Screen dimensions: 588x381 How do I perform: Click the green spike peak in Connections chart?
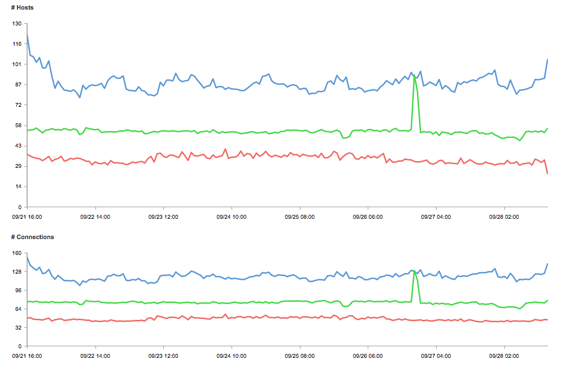(415, 270)
